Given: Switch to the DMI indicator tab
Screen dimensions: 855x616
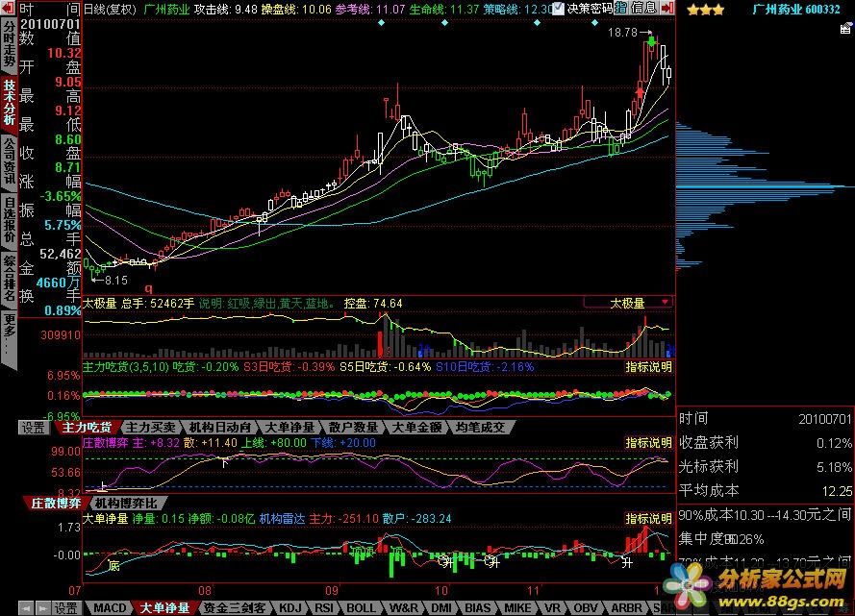Looking at the screenshot, I should point(441,607).
